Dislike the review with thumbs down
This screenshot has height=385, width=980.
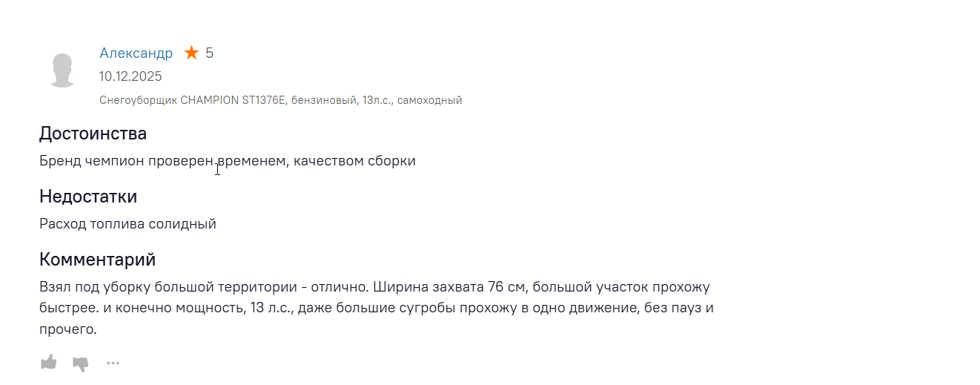(x=80, y=363)
